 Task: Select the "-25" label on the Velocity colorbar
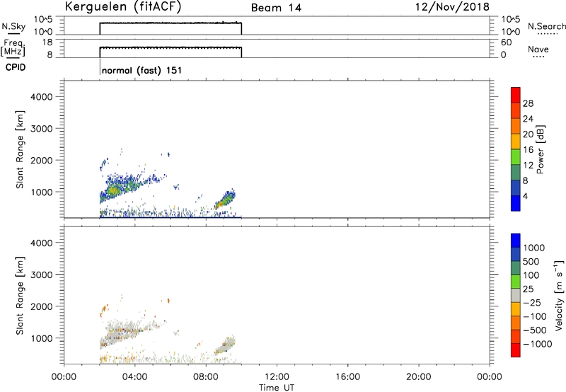point(531,302)
